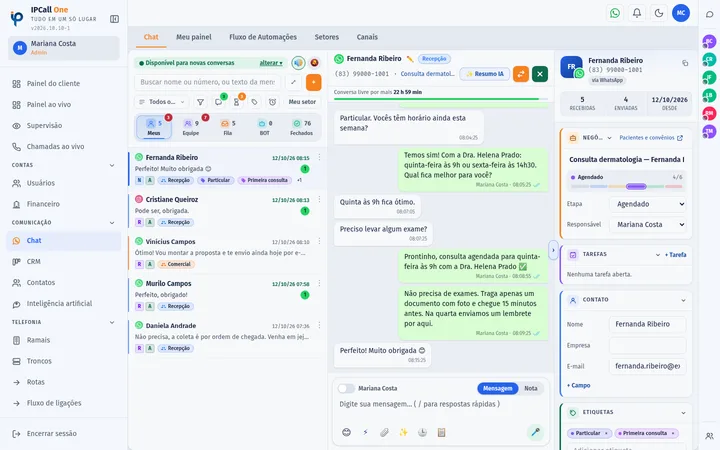The image size is (720, 450).
Task: Open the notifications bell
Action: [637, 13]
